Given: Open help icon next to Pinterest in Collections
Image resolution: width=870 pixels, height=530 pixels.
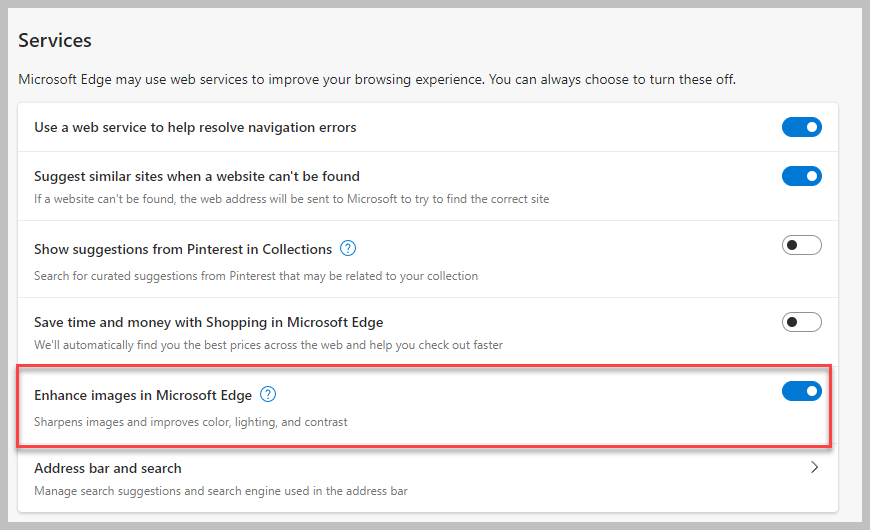Looking at the screenshot, I should (348, 249).
